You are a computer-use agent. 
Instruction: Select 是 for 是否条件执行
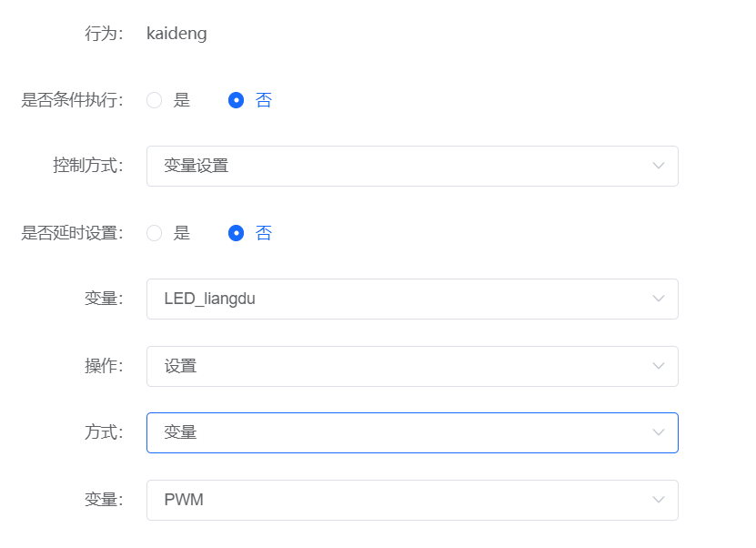coord(154,100)
